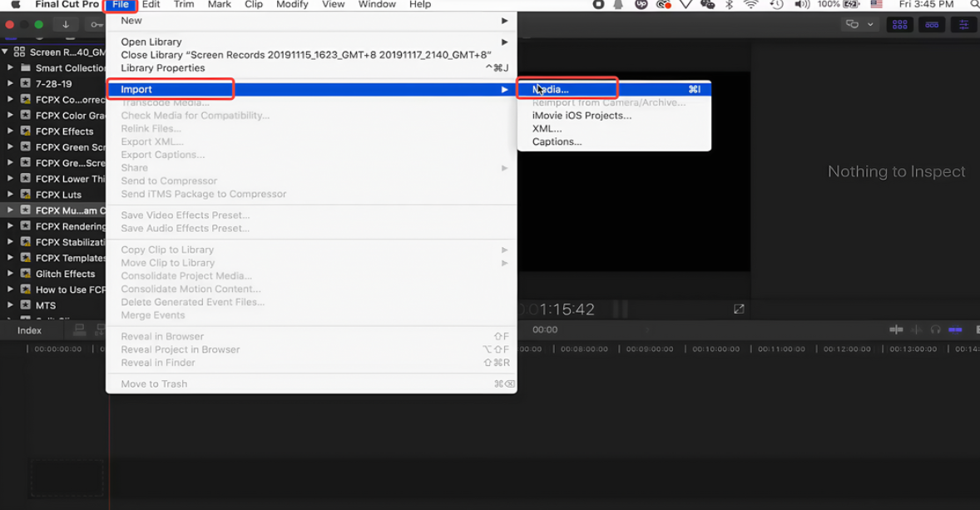Open the Mark menu
This screenshot has width=980, height=510.
point(220,4)
